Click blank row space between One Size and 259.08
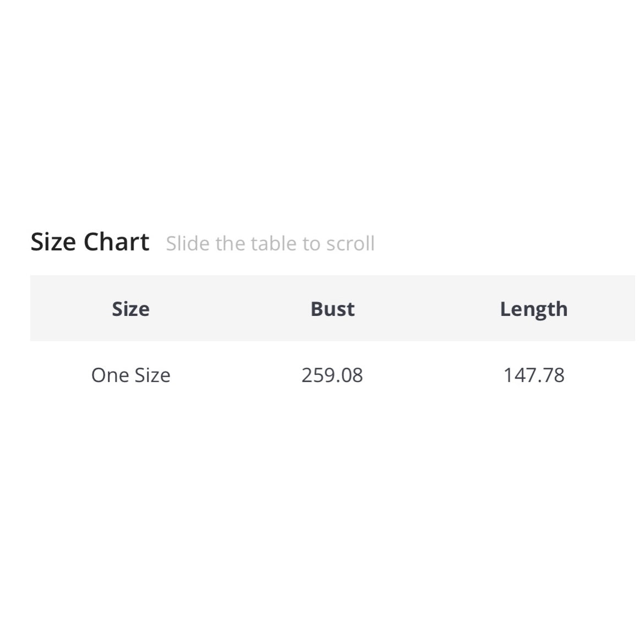This screenshot has height=644, width=644. (236, 375)
